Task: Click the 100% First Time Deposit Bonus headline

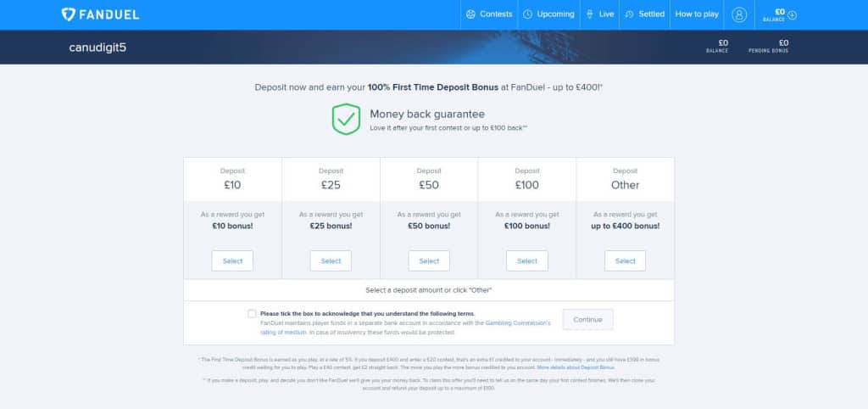Action: [433, 87]
